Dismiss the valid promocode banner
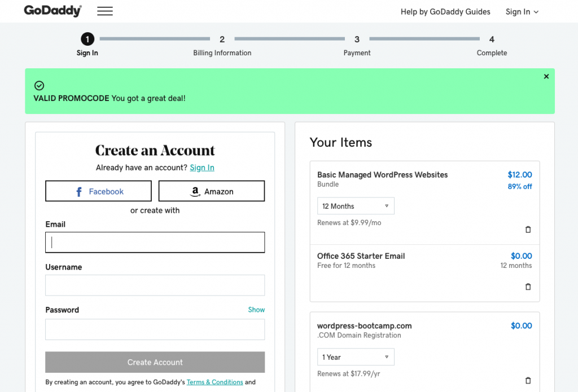Image resolution: width=578 pixels, height=392 pixels. (546, 76)
